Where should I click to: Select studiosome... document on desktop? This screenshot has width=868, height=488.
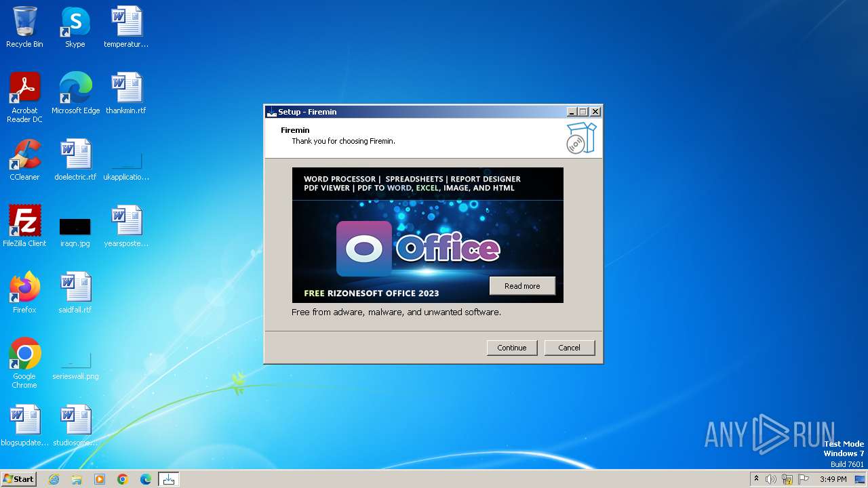coord(75,426)
